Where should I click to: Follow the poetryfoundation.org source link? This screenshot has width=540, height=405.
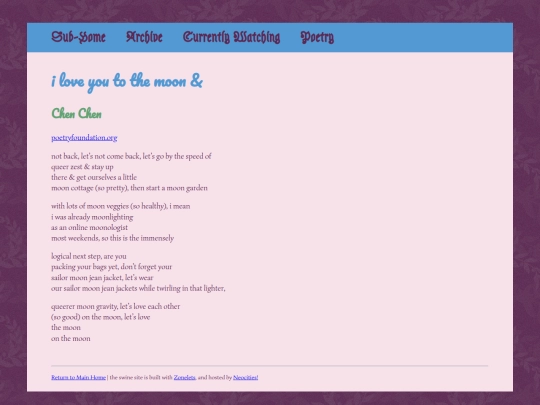click(84, 138)
